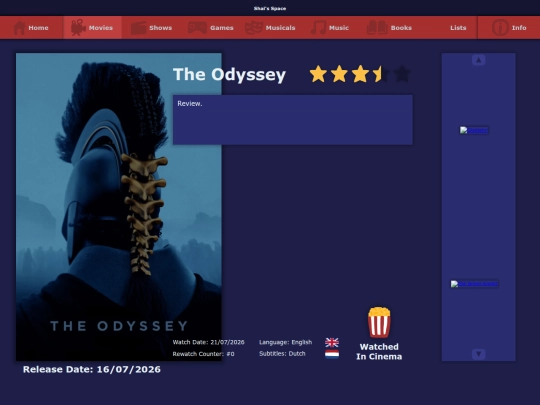Open the Musicals section
Image resolution: width=540 pixels, height=405 pixels.
pos(270,28)
